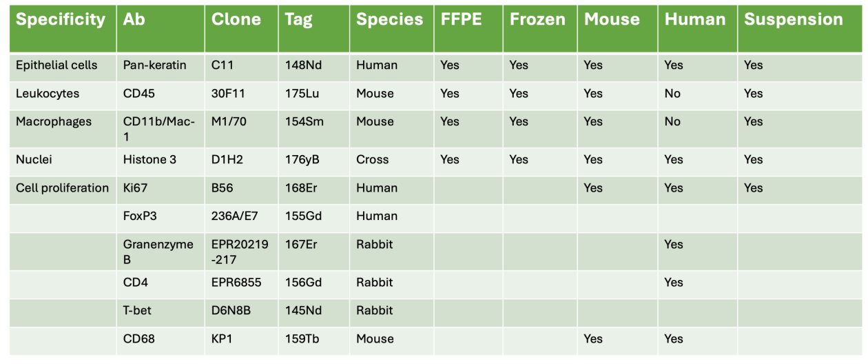Click the CD11b/Mac-1 antibody cell

pos(158,129)
